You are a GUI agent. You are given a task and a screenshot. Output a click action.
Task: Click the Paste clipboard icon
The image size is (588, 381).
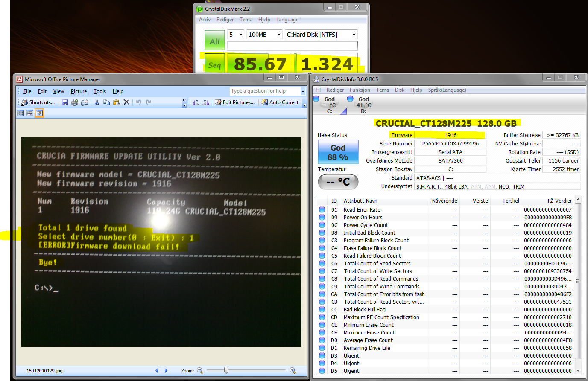click(x=117, y=102)
